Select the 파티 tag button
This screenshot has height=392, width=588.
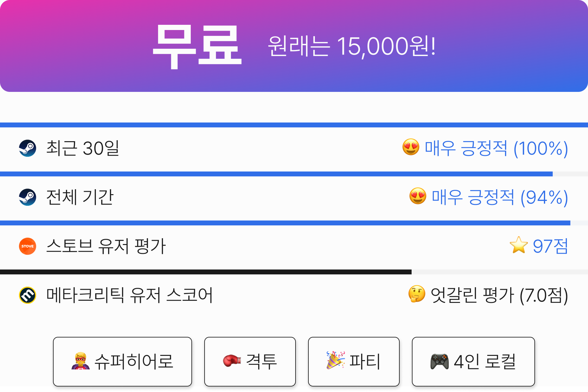(354, 362)
